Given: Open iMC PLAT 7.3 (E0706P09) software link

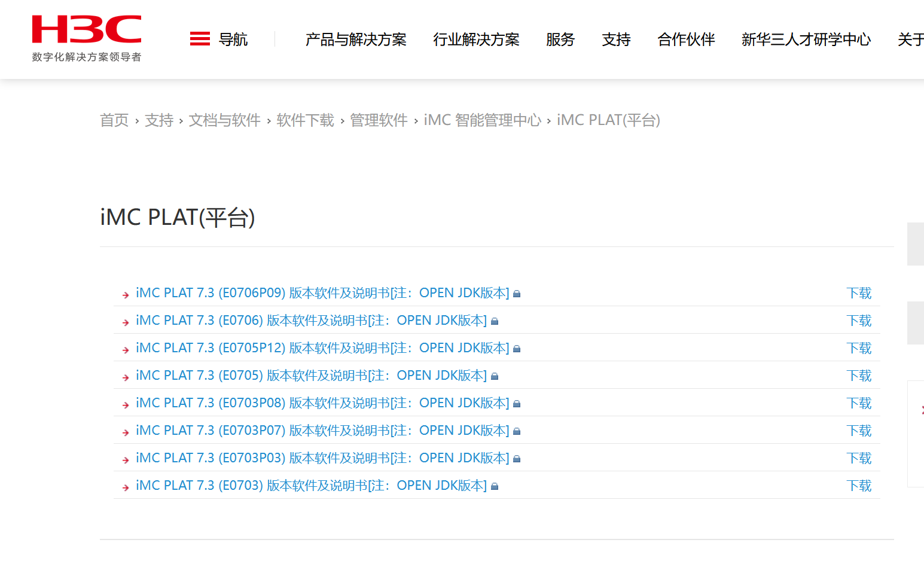Looking at the screenshot, I should tap(322, 293).
